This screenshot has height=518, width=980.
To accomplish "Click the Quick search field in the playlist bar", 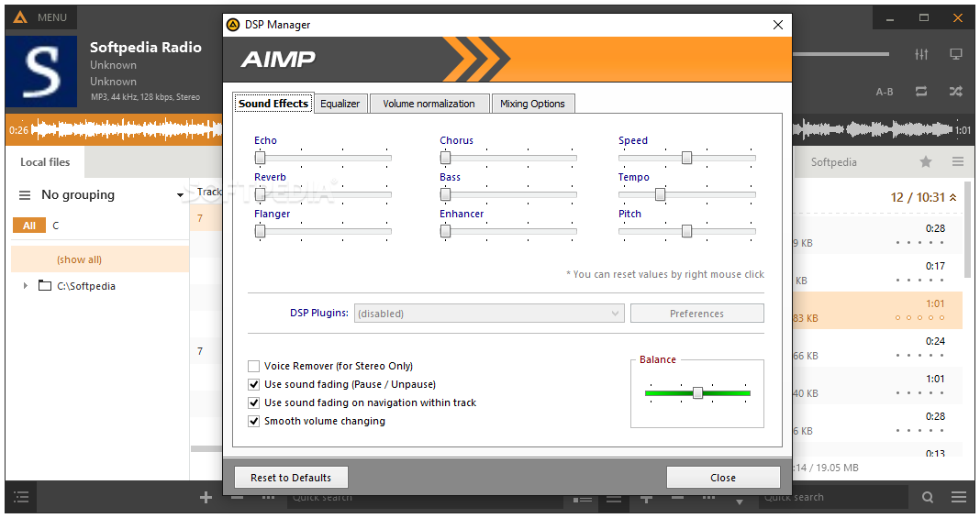I will tap(834, 498).
